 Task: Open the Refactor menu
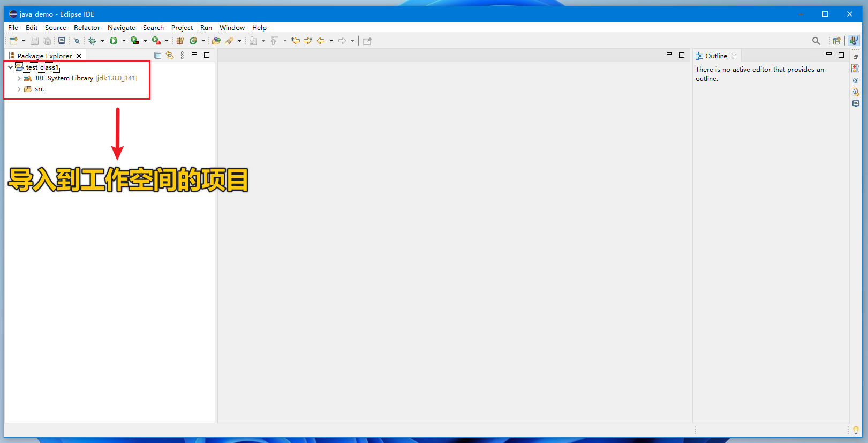point(87,28)
